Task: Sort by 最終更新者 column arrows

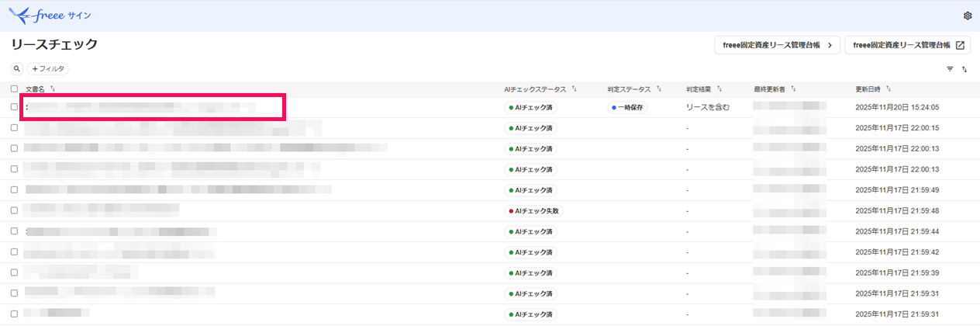Action: 794,89
